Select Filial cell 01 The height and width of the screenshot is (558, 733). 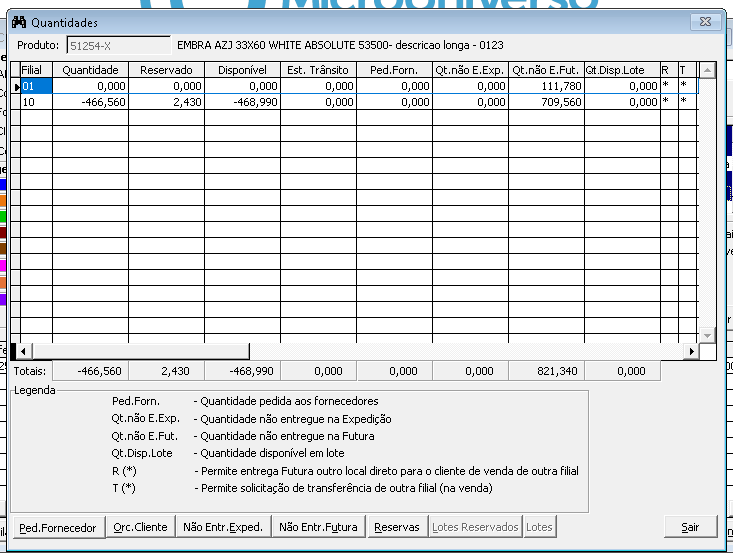(x=36, y=86)
